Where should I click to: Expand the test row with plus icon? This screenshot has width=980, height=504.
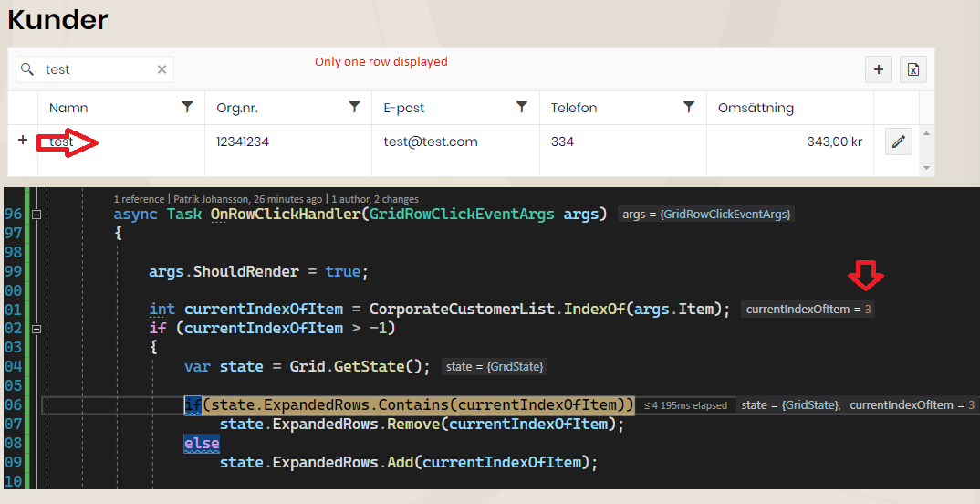[23, 141]
